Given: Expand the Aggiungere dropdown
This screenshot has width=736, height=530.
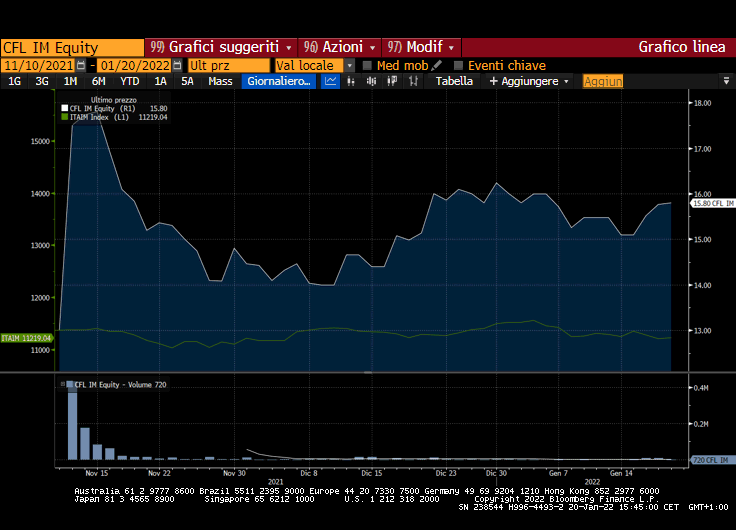Looking at the screenshot, I should tap(529, 81).
